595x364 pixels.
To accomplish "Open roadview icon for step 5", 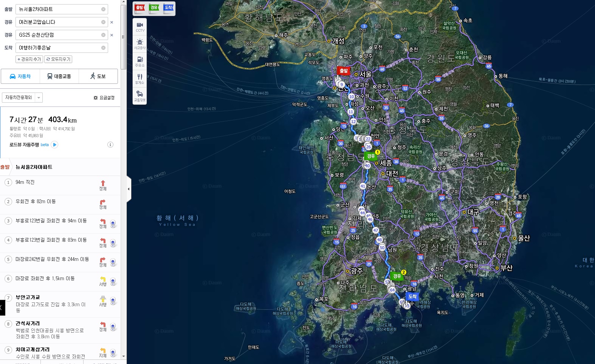I will pyautogui.click(x=113, y=262).
